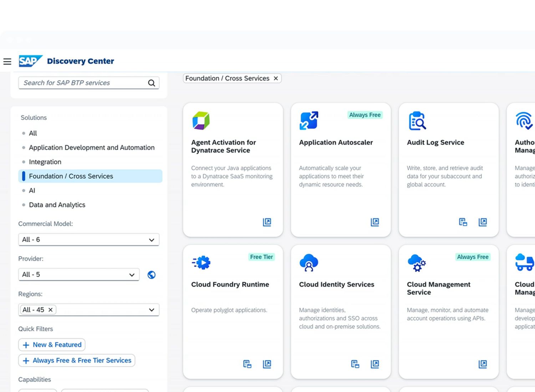The height and width of the screenshot is (392, 535).
Task: Click the Always Free badge on Application Autoscaler
Action: click(365, 115)
